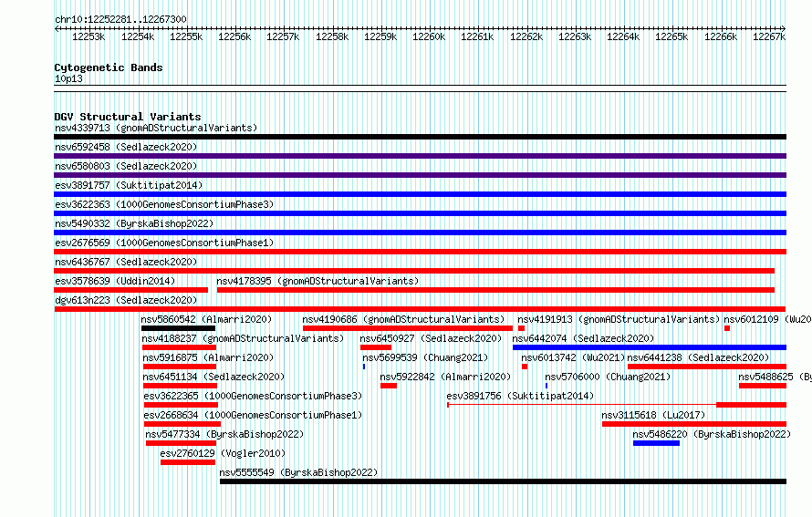Click the red nsv6441238 variant bar

(x=707, y=367)
